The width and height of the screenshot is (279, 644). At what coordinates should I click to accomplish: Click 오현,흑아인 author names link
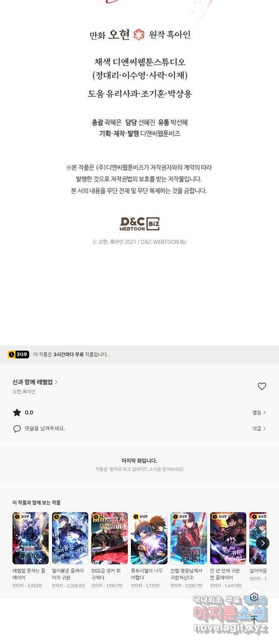(x=24, y=392)
